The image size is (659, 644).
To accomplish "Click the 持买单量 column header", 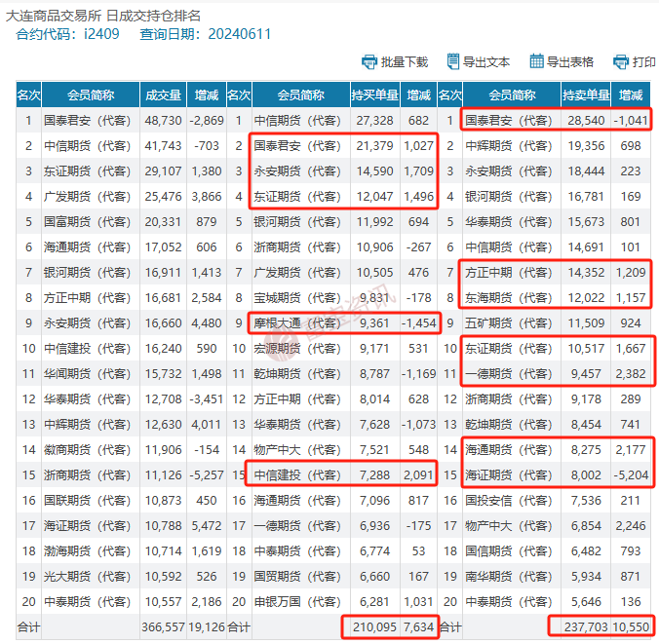I will (375, 95).
